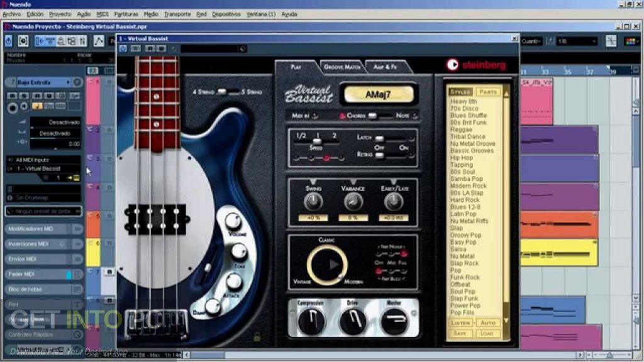The image size is (644, 362).
Task: Open the Ningún preset de pista selector
Action: (x=43, y=211)
